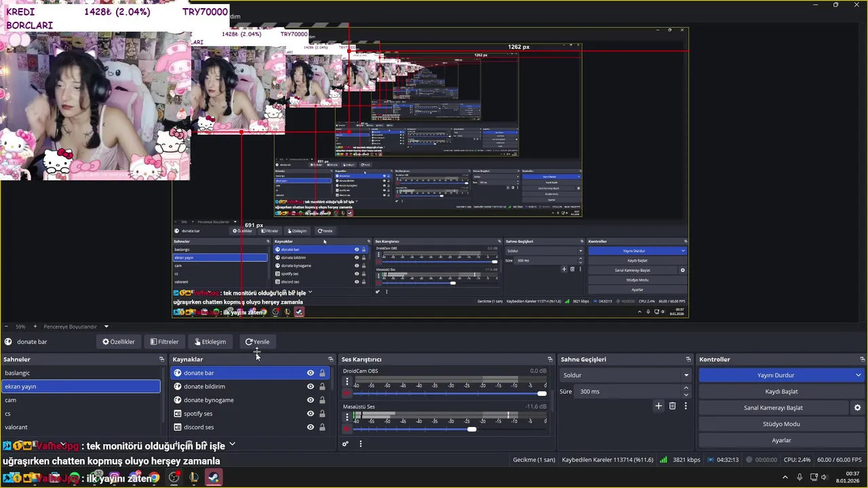Delete the scene transition with trash icon
868x488 pixels.
point(672,406)
